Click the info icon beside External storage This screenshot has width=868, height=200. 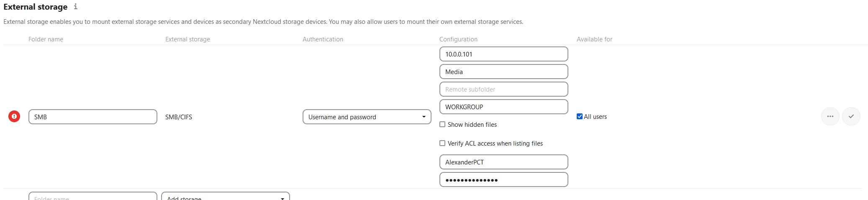click(75, 7)
